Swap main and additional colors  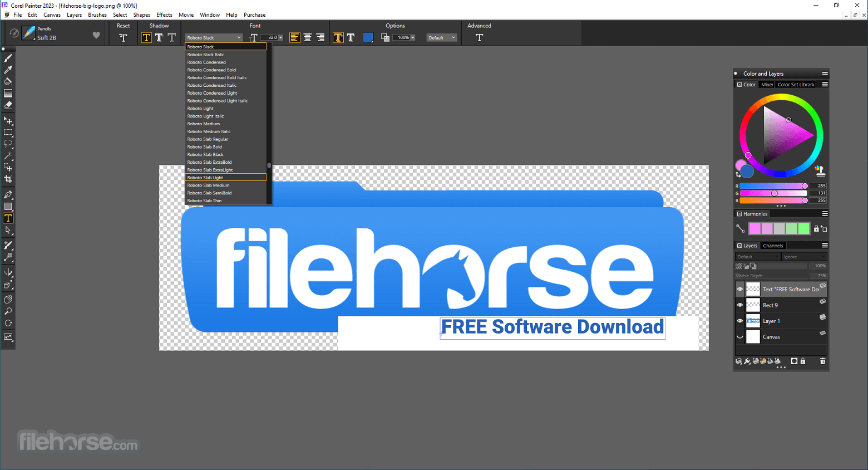click(738, 175)
